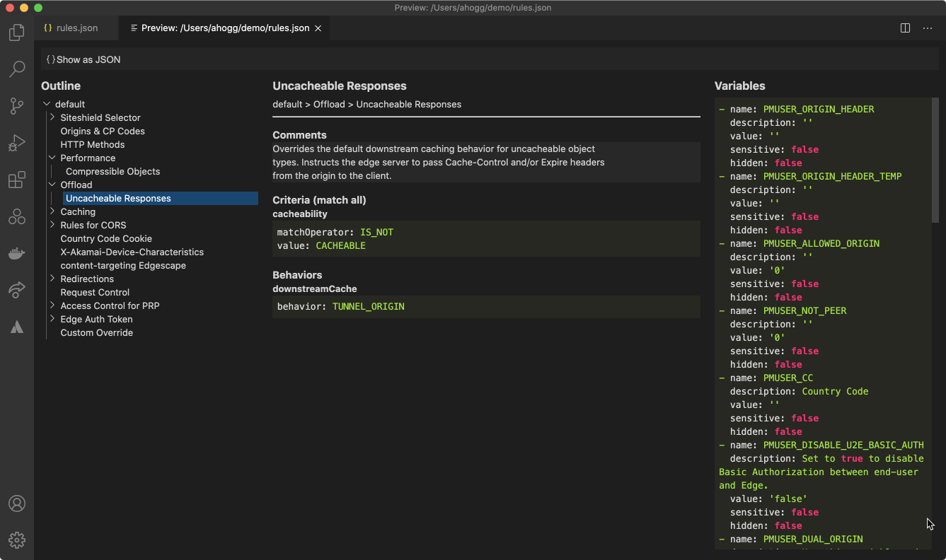
Task: Click the Show as JSON button
Action: [83, 59]
